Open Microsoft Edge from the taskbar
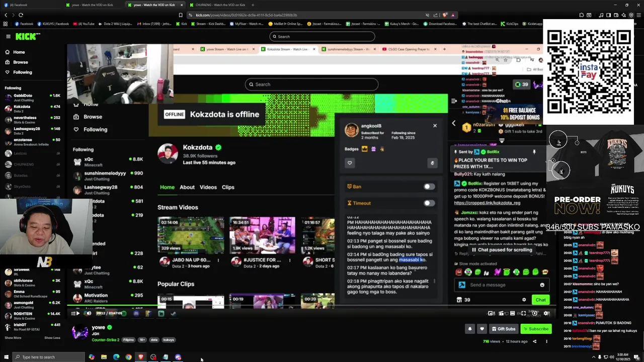 (116, 357)
